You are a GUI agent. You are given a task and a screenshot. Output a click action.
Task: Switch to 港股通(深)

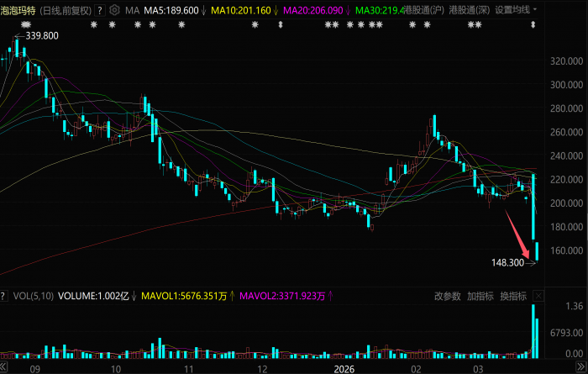tap(469, 10)
